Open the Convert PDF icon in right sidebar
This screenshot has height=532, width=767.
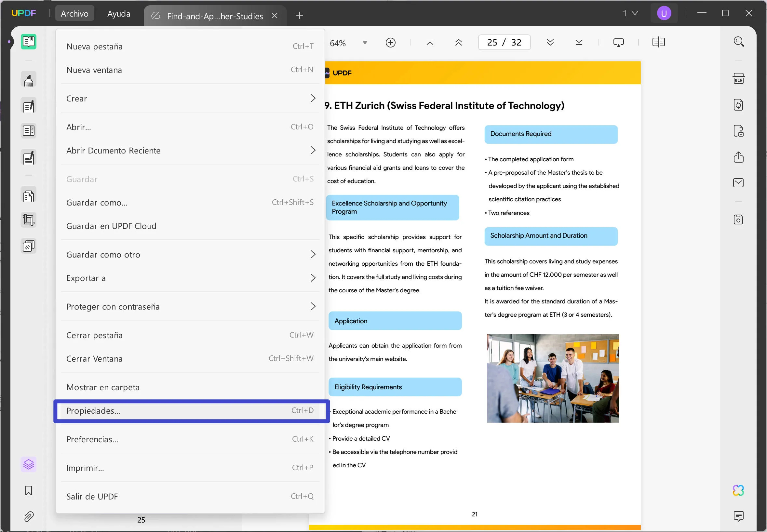pyautogui.click(x=739, y=105)
